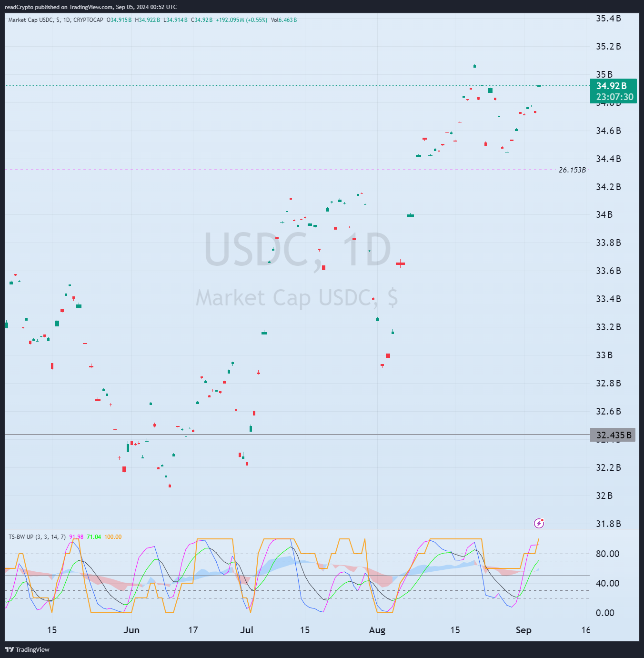Image resolution: width=644 pixels, height=658 pixels.
Task: Click the 34 B price axis label
Action: pos(604,215)
